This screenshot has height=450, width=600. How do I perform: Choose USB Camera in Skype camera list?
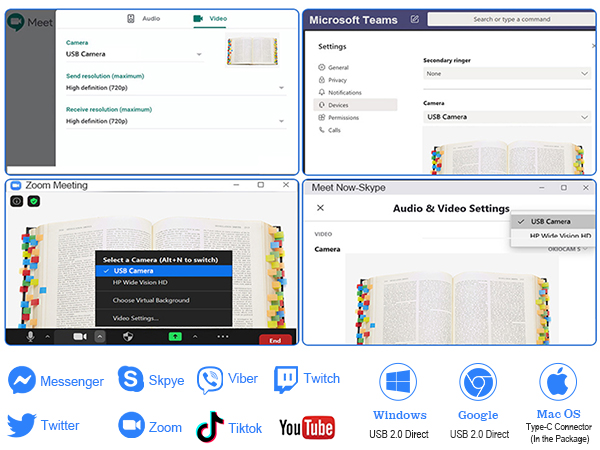tap(550, 221)
